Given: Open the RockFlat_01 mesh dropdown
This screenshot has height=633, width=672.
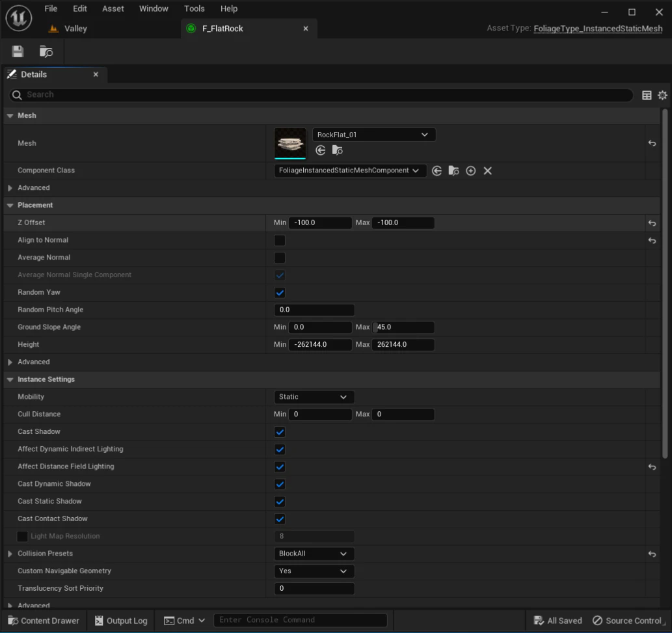Looking at the screenshot, I should (373, 135).
